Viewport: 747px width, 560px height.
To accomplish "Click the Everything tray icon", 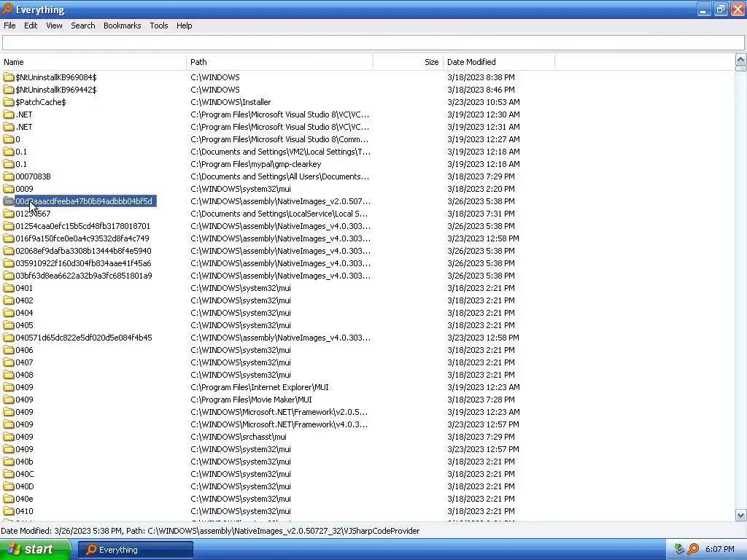I will point(693,550).
